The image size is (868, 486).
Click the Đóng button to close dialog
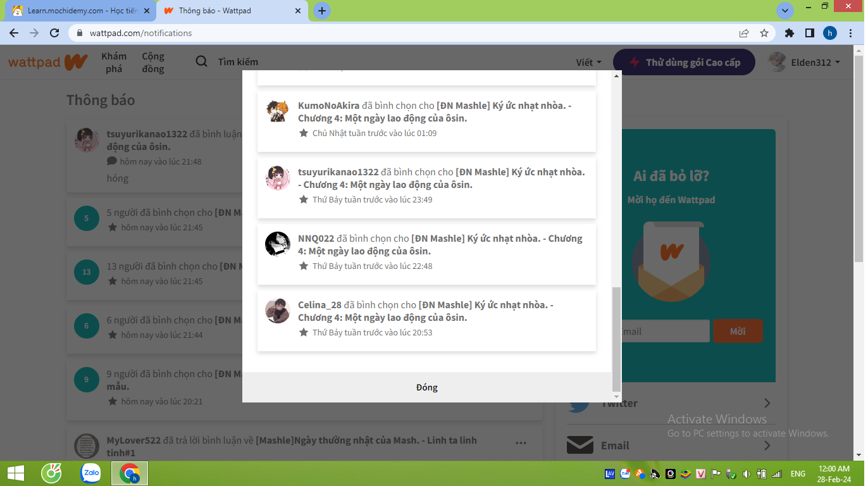click(x=426, y=387)
